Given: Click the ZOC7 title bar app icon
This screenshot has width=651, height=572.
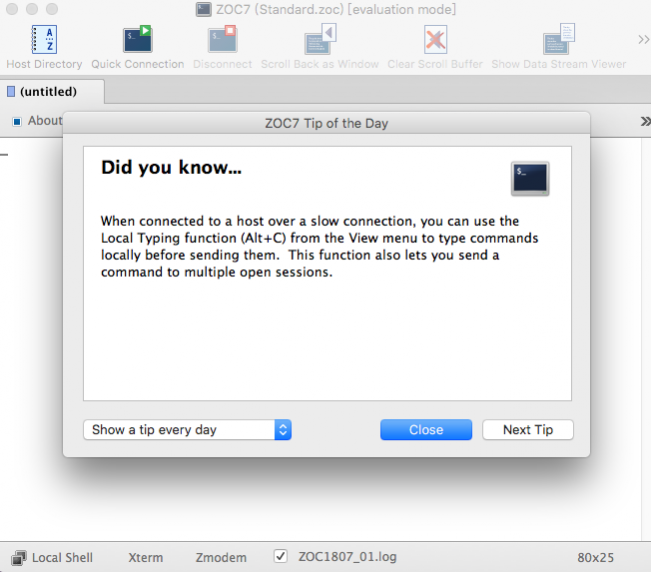Looking at the screenshot, I should point(203,9).
